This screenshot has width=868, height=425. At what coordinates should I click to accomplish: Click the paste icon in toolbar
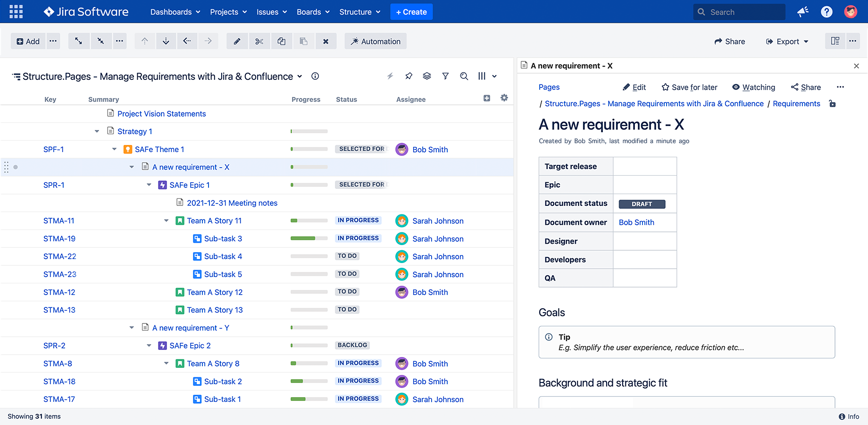tap(303, 41)
